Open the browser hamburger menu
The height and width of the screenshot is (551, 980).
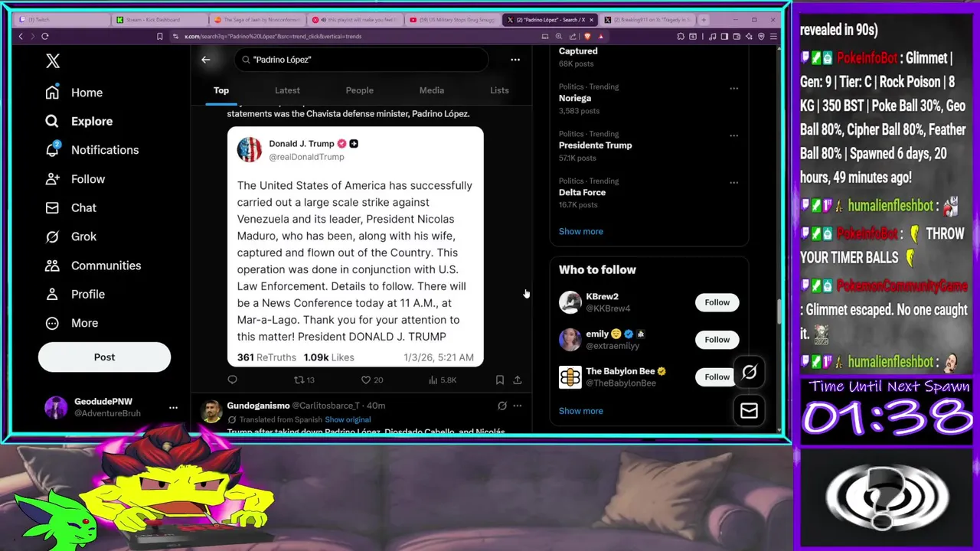point(774,36)
